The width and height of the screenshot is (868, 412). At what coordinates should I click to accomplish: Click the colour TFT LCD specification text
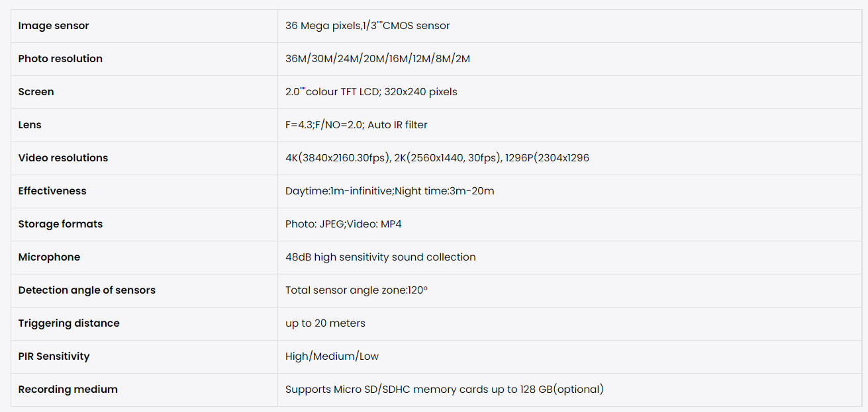[371, 92]
